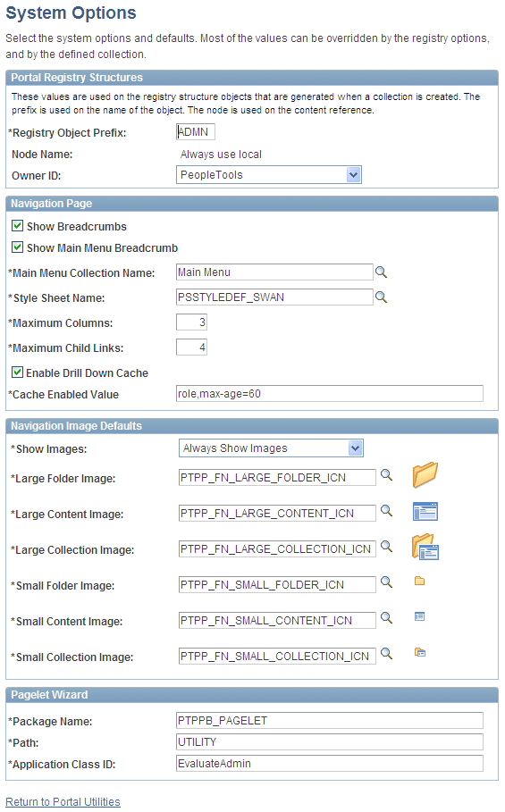
Task: Focus the Package Name field
Action: click(330, 721)
